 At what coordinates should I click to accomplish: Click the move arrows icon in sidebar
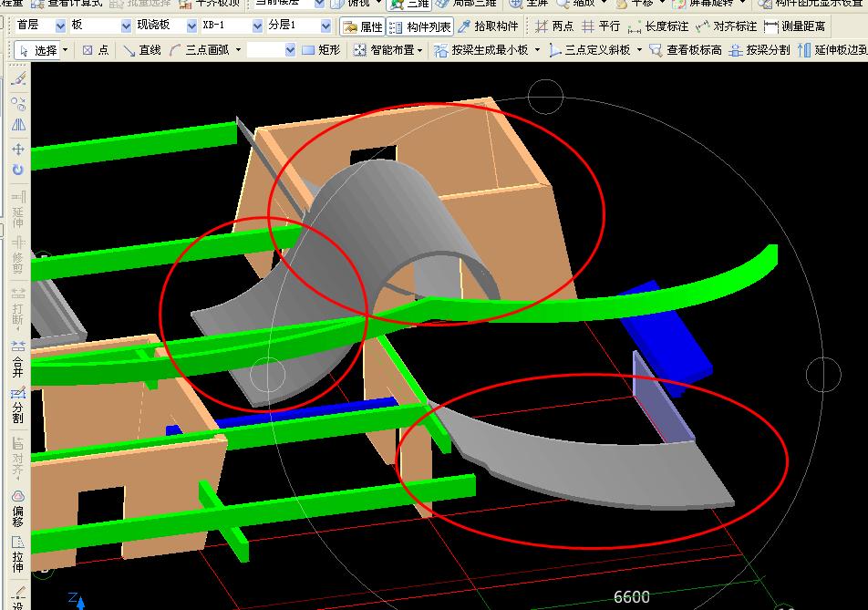pos(17,148)
